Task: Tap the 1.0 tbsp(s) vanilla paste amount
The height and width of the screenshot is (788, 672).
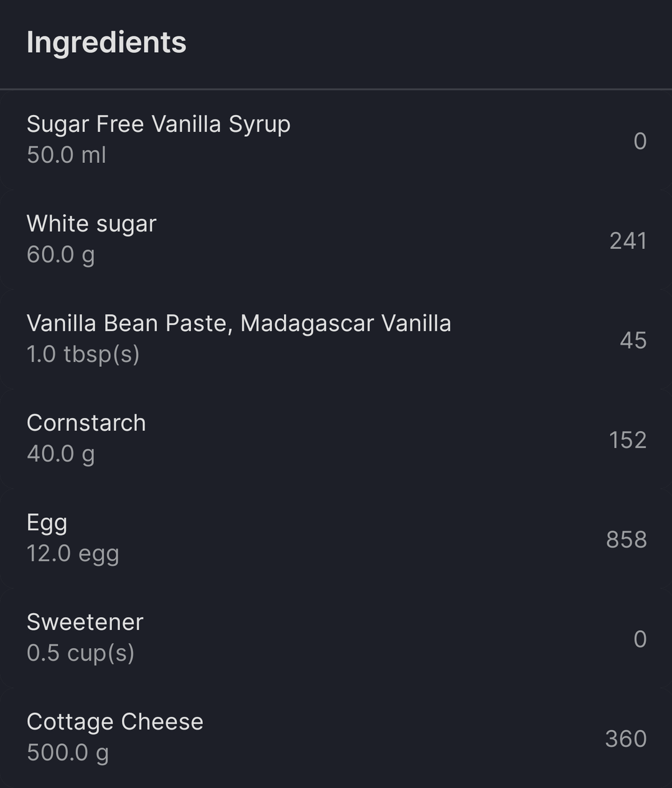Action: pyautogui.click(x=83, y=355)
